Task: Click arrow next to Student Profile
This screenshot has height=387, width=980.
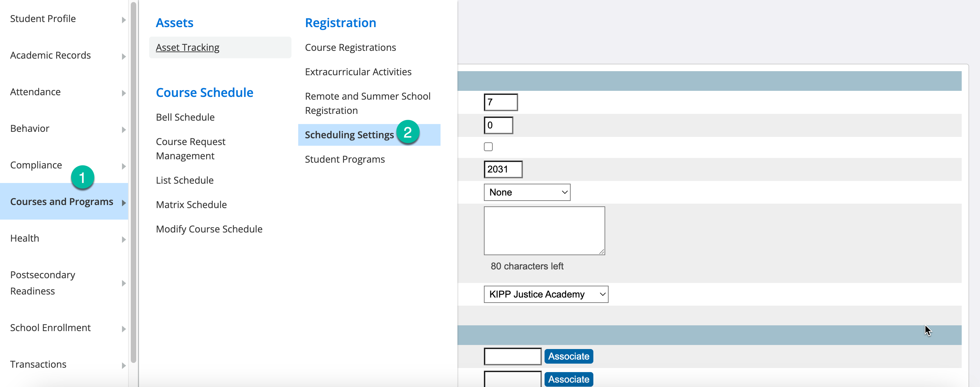Action: tap(124, 20)
